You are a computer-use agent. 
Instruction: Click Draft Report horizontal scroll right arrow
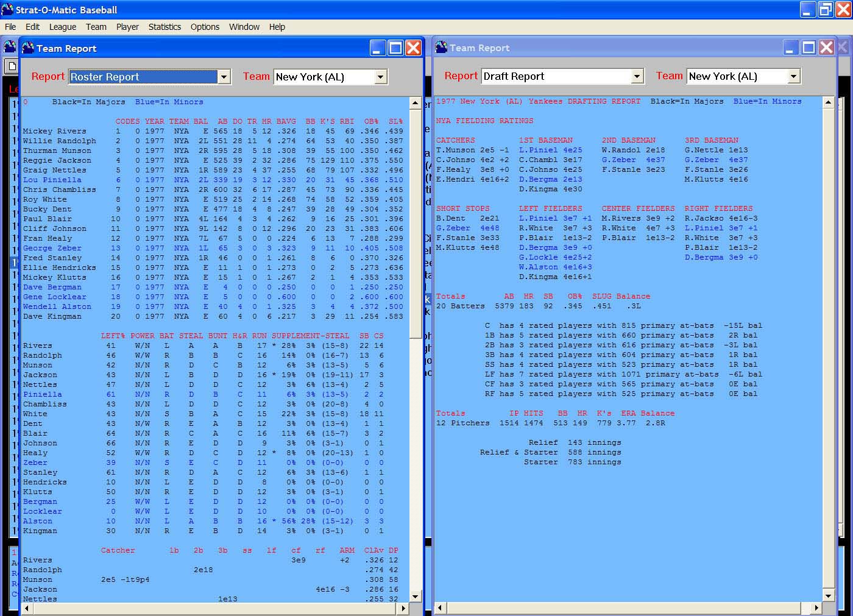(816, 607)
